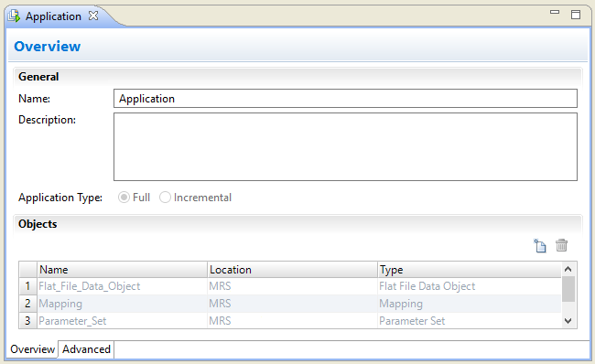The image size is (595, 364).
Task: Click the MRS location of Mapping row
Action: [x=293, y=304]
